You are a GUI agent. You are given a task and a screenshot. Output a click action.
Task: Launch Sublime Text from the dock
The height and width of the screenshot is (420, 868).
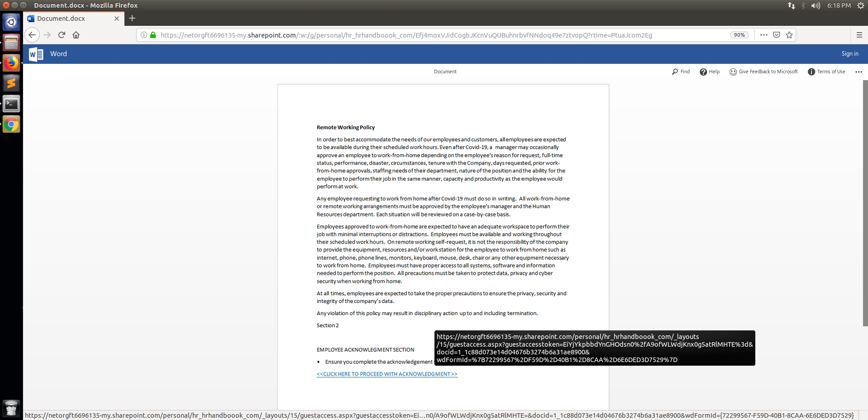(x=11, y=83)
